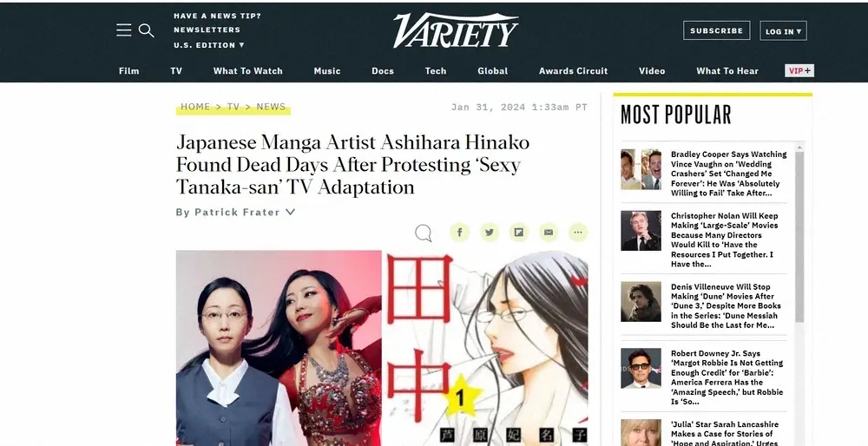Open the comments speech bubble icon
868x446 pixels.
[x=424, y=233]
